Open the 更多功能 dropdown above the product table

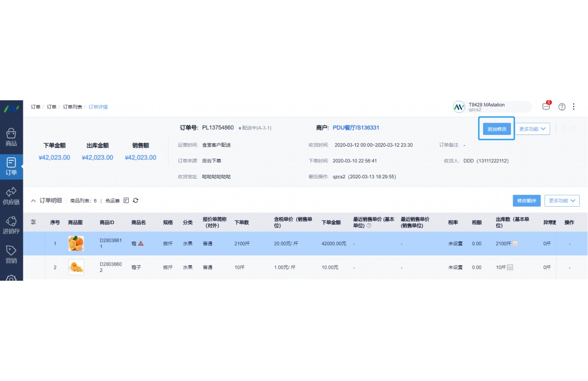tap(562, 201)
